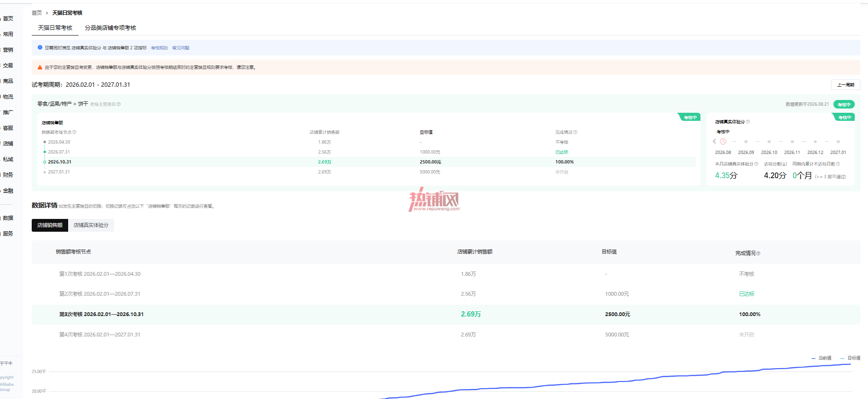Select the 店铺销售额 data tab
Image resolution: width=868 pixels, height=399 pixels.
coord(50,225)
